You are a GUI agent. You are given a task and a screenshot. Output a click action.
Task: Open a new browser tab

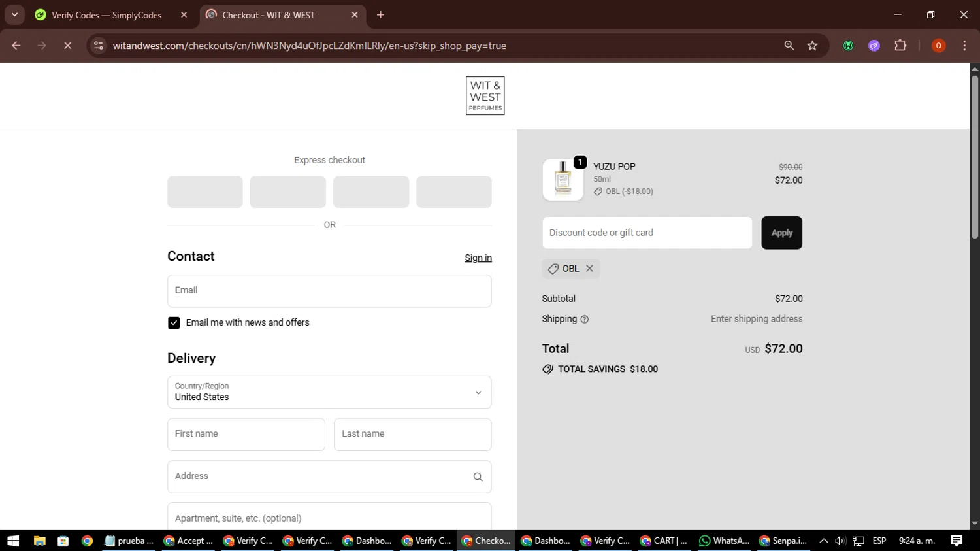[380, 15]
